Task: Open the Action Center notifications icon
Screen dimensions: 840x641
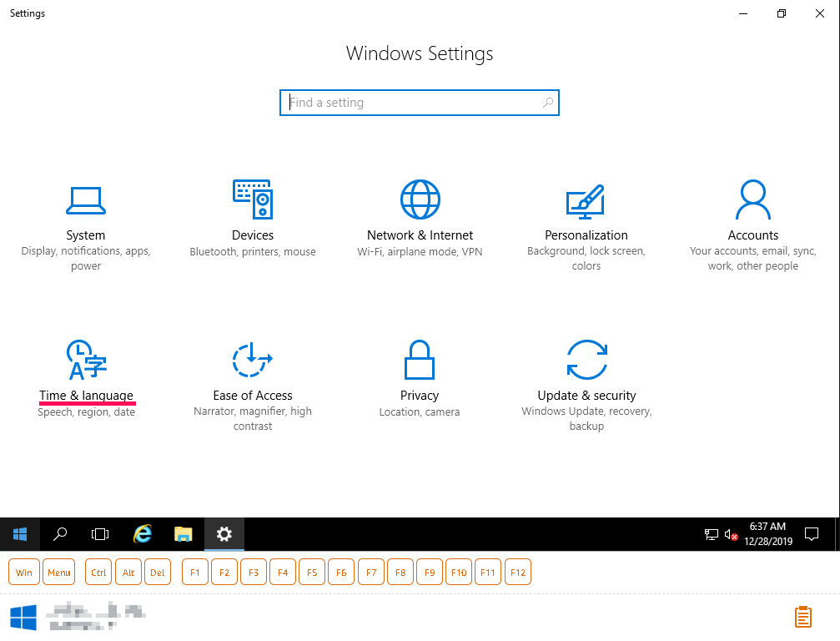Action: [x=812, y=534]
